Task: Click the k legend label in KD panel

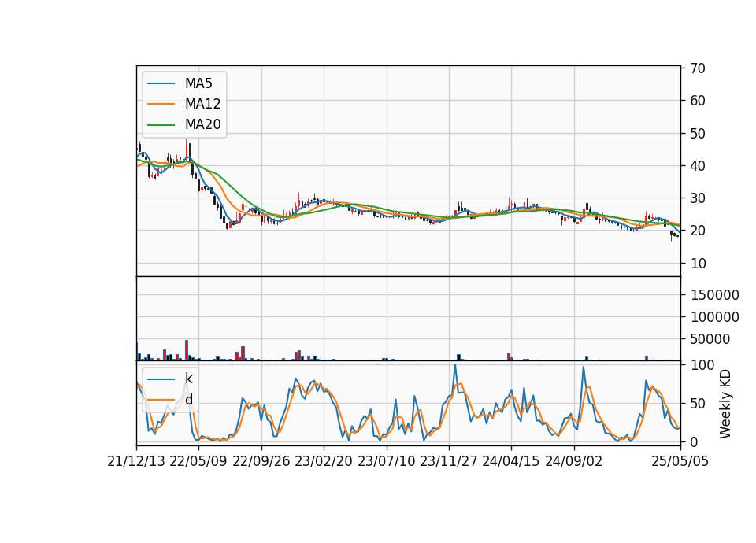Action: 188,379
